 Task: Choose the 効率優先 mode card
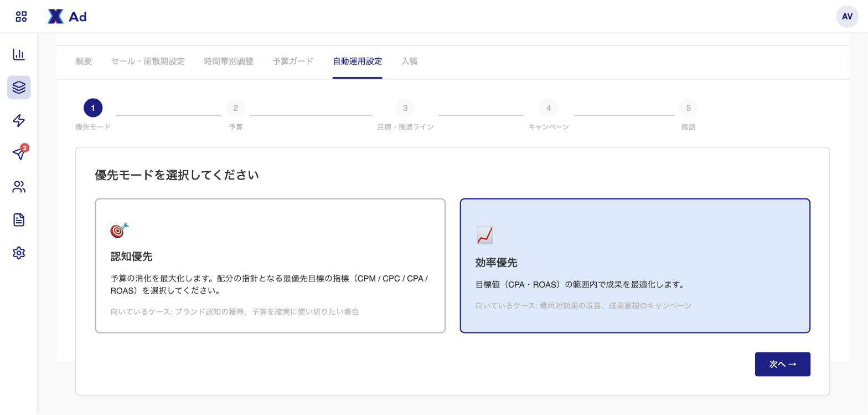[x=635, y=266]
